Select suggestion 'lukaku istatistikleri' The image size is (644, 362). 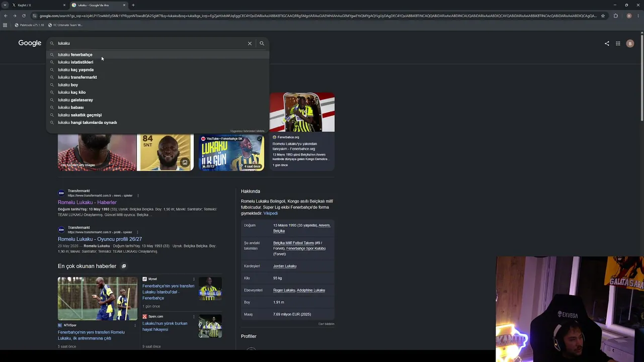[157, 62]
